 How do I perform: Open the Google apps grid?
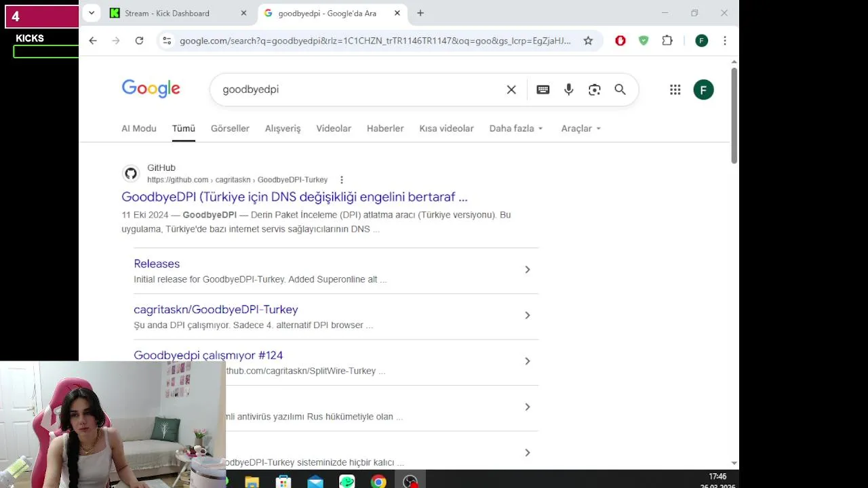675,89
